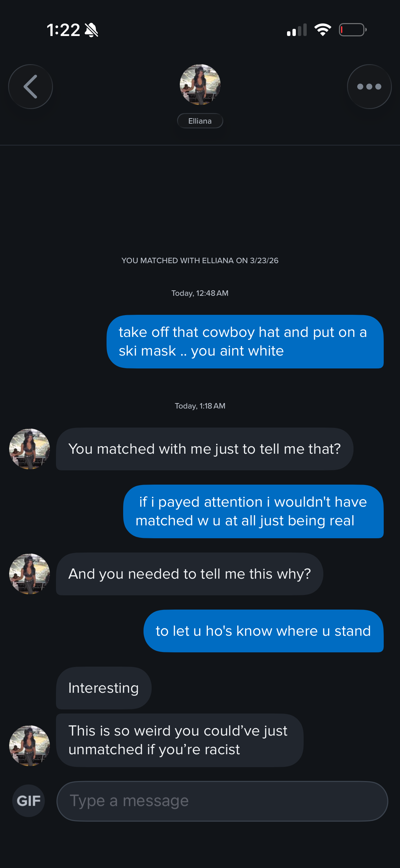This screenshot has width=400, height=868.
Task: Select the "And you needed to tell" message
Action: (189, 574)
